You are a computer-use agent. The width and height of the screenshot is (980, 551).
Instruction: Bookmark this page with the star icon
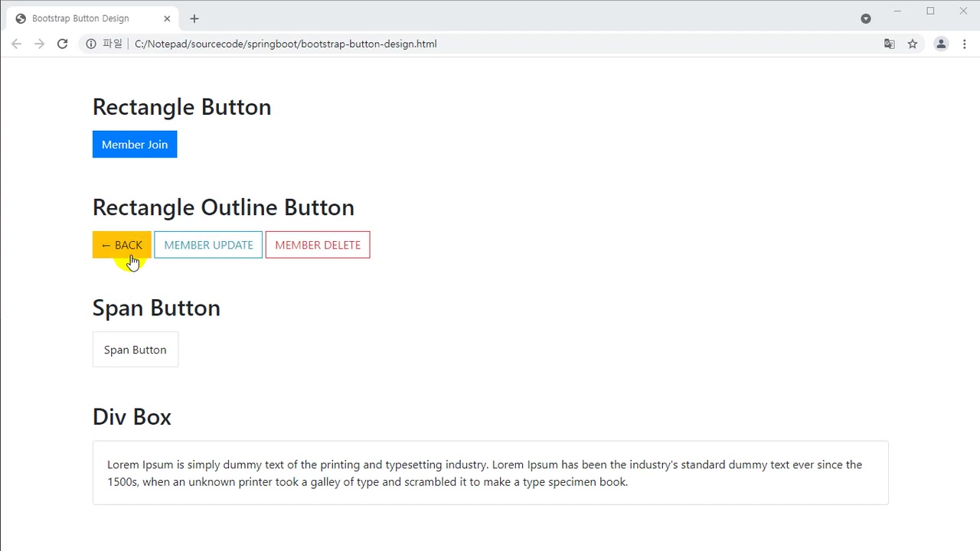pos(913,44)
